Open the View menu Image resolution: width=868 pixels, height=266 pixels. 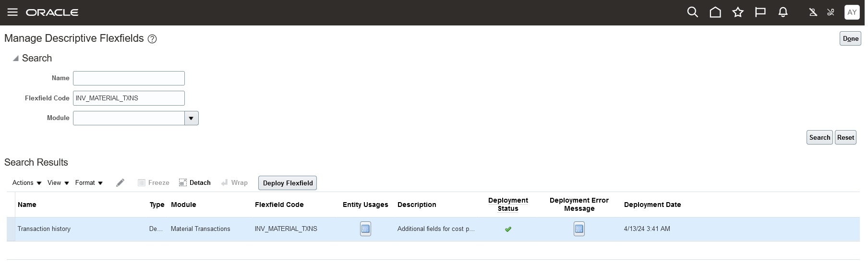58,183
